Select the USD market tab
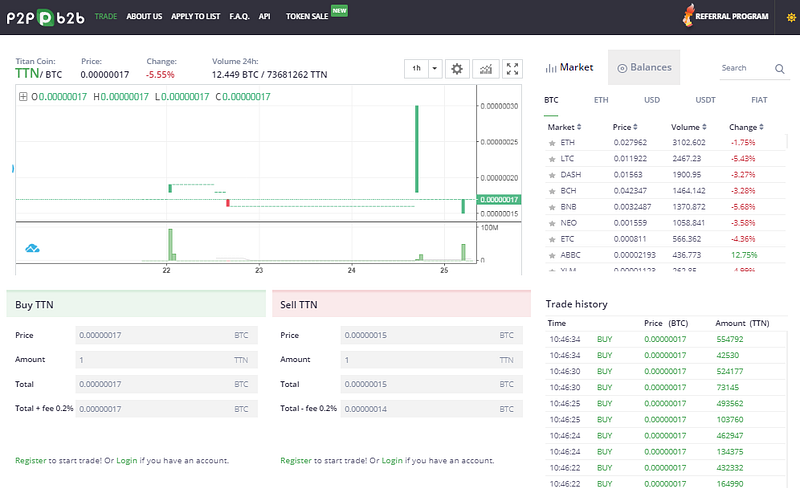Image resolution: width=800 pixels, height=488 pixels. (x=652, y=100)
